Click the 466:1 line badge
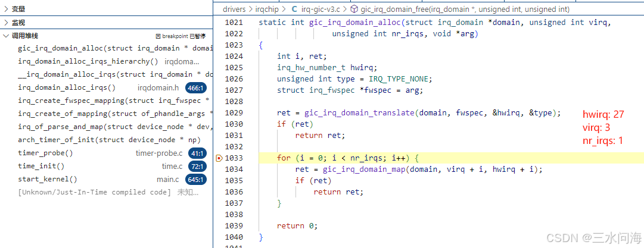This screenshot has width=644, height=248. click(197, 88)
